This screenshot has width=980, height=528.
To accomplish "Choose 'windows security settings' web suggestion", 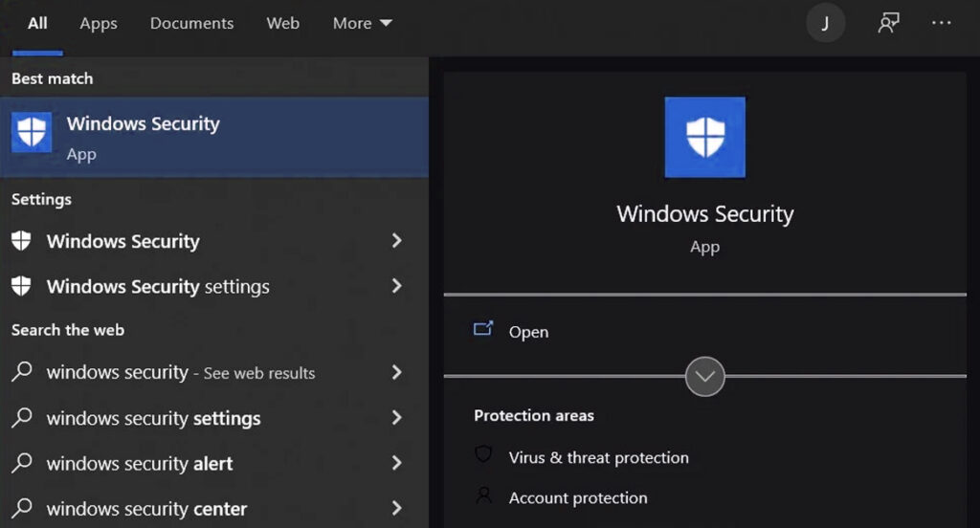I will tap(214, 418).
